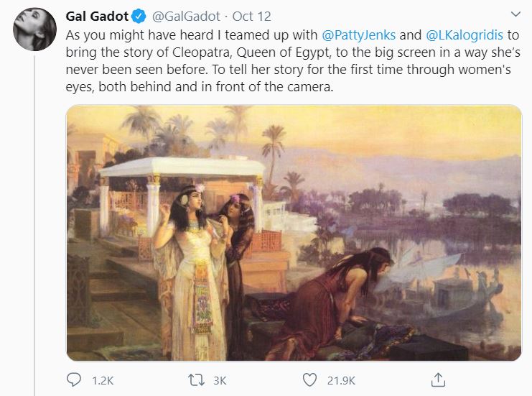
Task: Click the share upload icon
Action: [438, 379]
